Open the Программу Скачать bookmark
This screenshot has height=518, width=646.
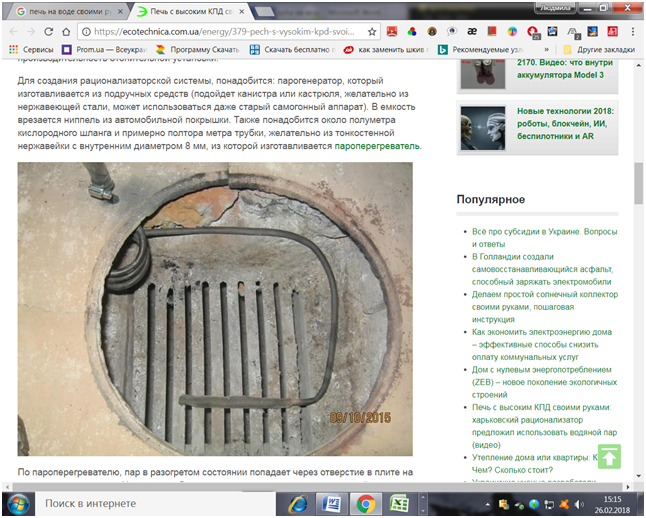point(198,50)
